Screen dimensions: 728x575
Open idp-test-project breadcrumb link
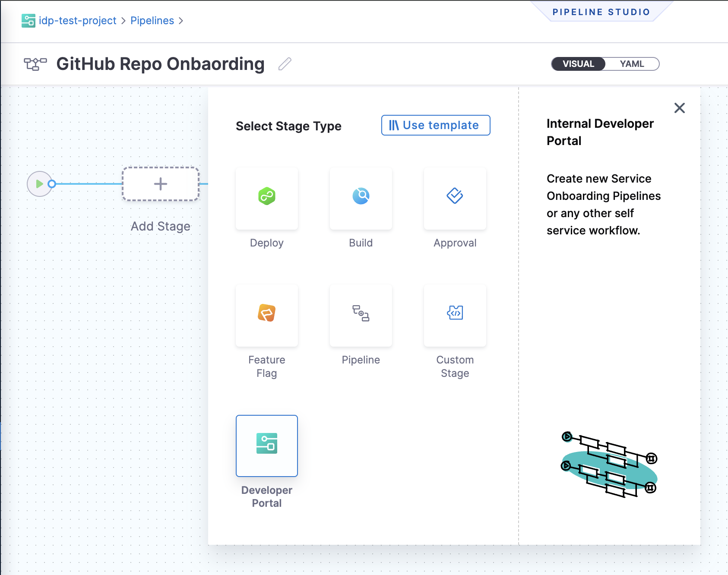pos(78,21)
